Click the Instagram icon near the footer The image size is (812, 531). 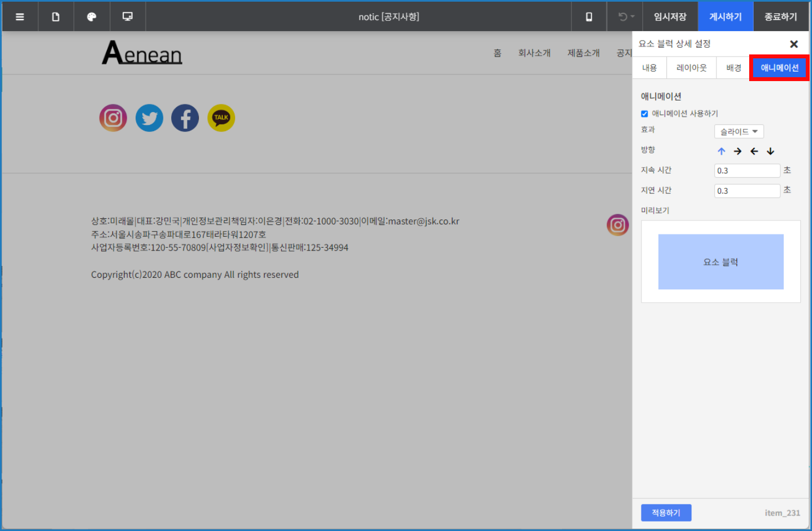pyautogui.click(x=617, y=225)
